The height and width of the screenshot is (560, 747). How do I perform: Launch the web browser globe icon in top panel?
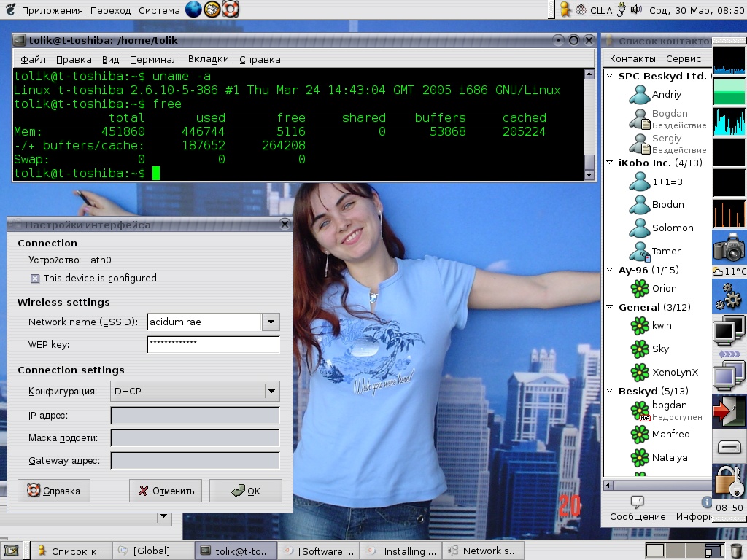pos(193,9)
